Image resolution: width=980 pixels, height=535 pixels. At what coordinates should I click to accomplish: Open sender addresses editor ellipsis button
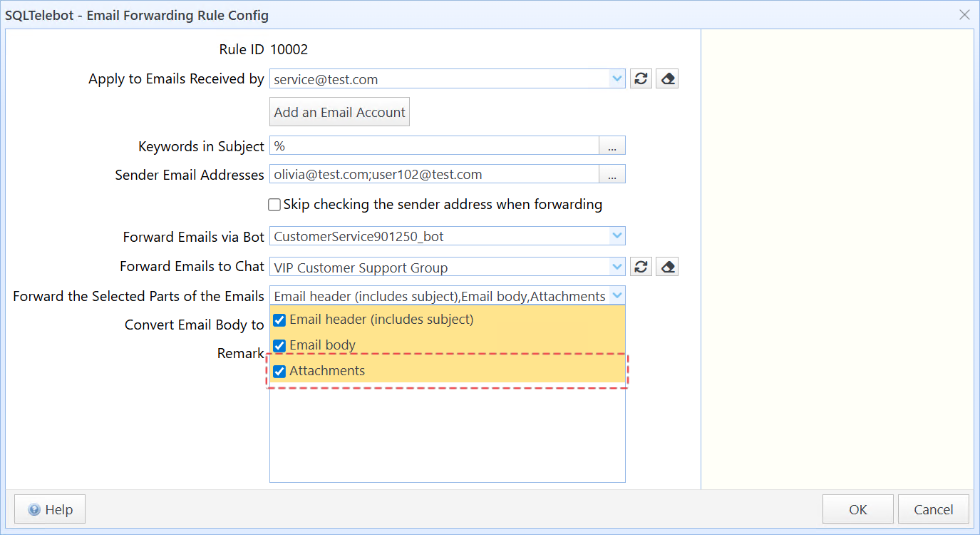[612, 175]
